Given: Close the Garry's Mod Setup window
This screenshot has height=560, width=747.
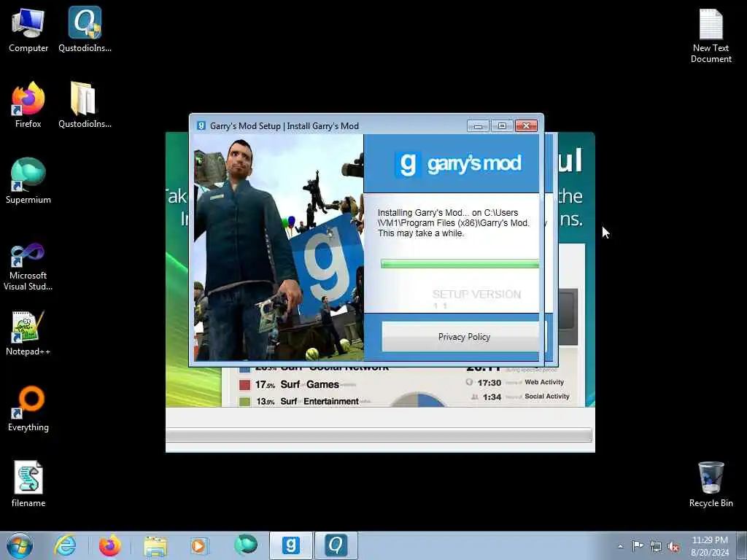Looking at the screenshot, I should pyautogui.click(x=526, y=125).
